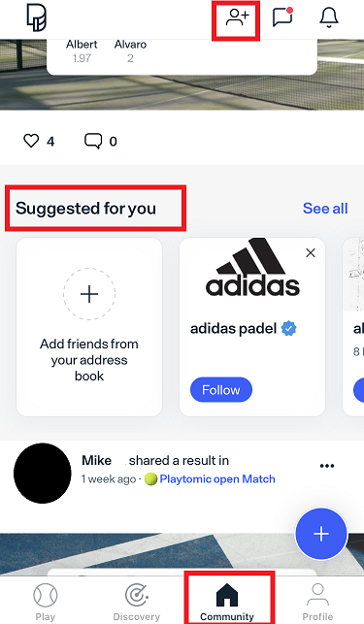The image size is (364, 624).
Task: Open Mike's profile picture
Action: 43,474
